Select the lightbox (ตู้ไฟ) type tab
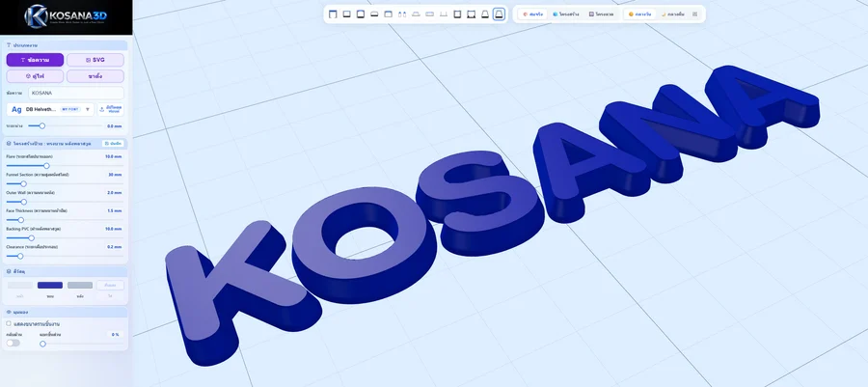 tap(35, 76)
